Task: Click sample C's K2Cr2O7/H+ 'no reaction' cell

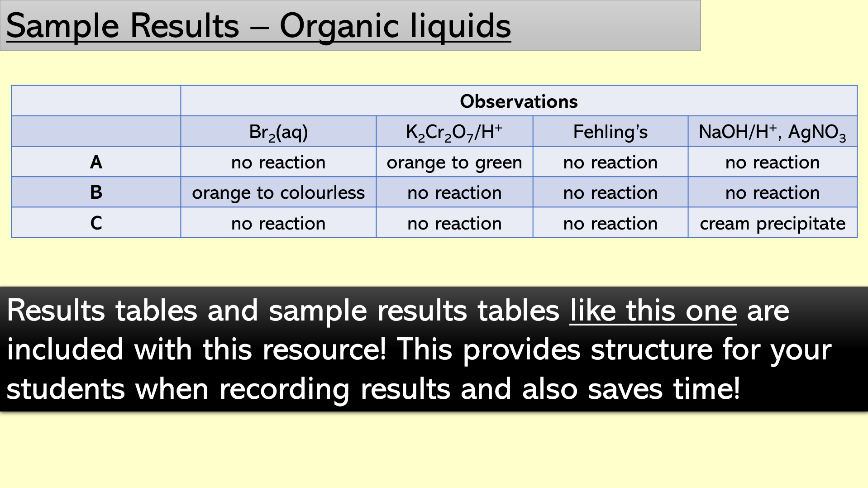Action: (454, 222)
